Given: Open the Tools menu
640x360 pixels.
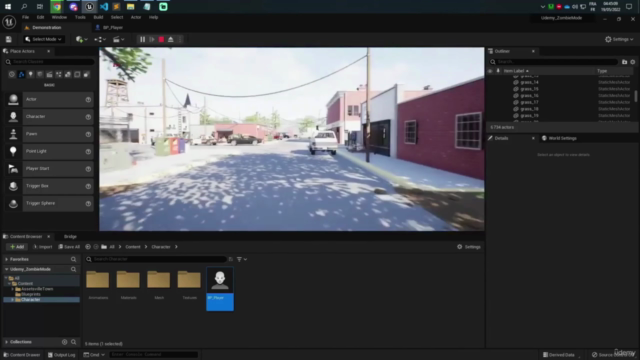Looking at the screenshot, I should [80, 17].
